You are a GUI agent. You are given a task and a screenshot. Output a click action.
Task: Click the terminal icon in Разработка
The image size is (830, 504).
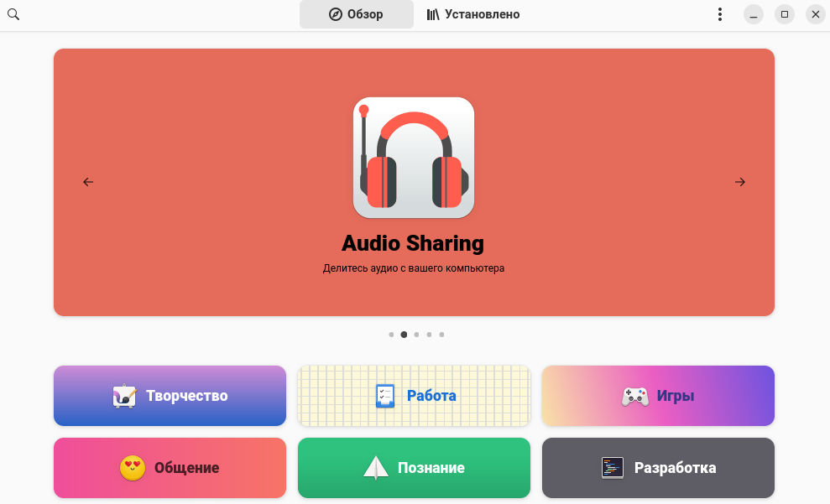click(x=613, y=468)
